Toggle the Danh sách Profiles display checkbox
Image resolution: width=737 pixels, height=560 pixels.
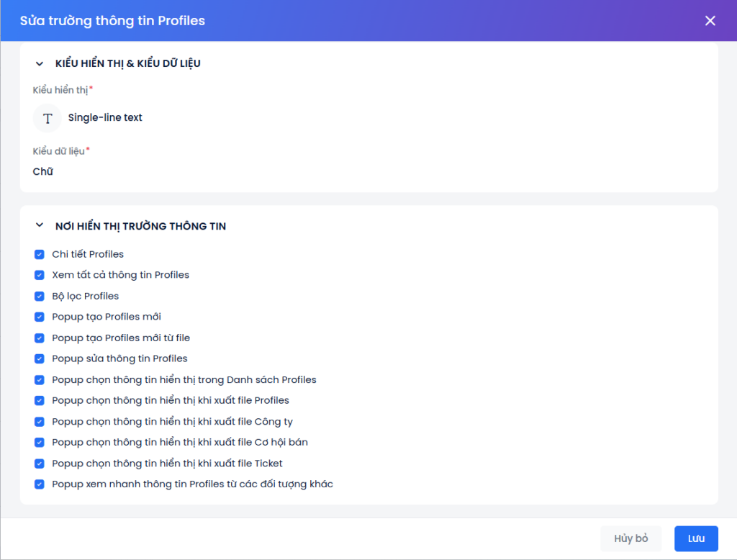point(40,379)
